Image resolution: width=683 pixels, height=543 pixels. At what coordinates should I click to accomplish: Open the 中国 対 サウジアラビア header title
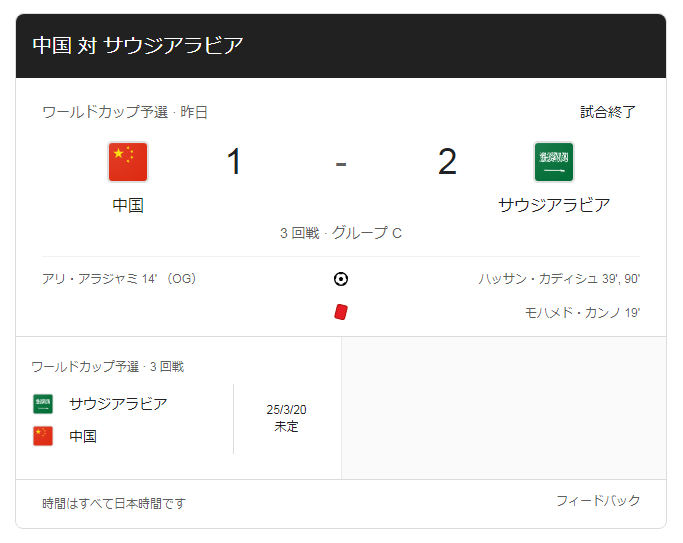tap(138, 46)
